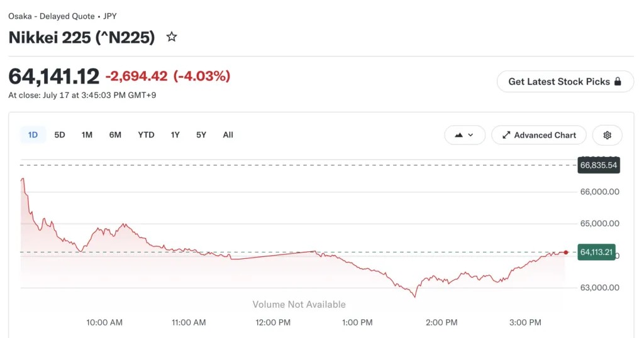Open the Advanced Chart button
644x338 pixels.
pos(539,135)
